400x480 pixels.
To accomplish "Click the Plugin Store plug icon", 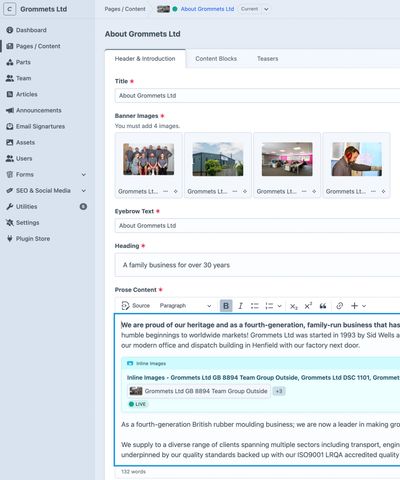I will click(10, 238).
